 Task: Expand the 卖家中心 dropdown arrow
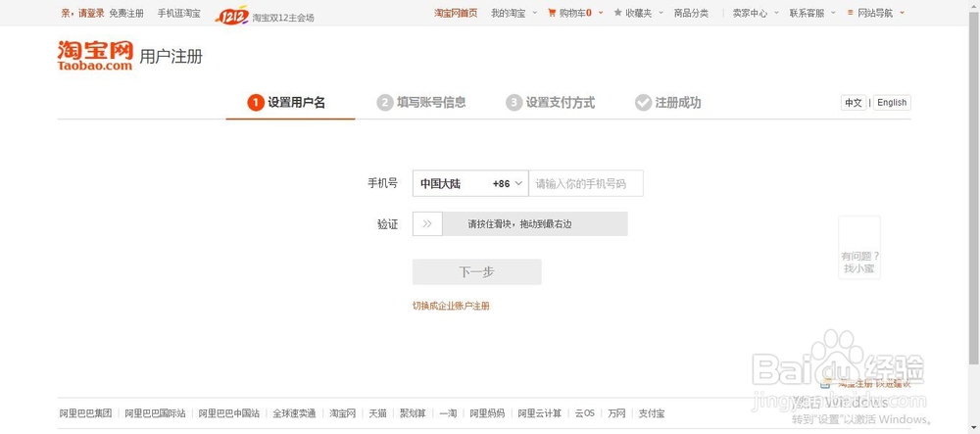click(x=776, y=13)
